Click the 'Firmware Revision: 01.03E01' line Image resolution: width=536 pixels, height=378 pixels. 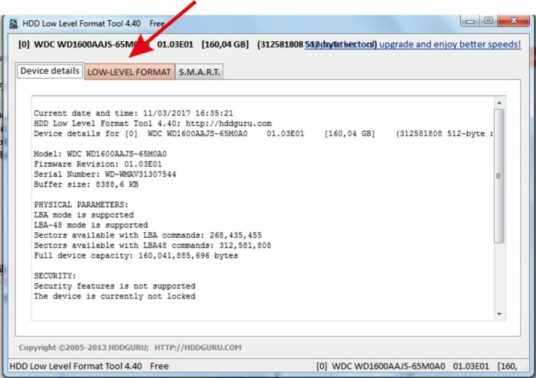(x=98, y=164)
